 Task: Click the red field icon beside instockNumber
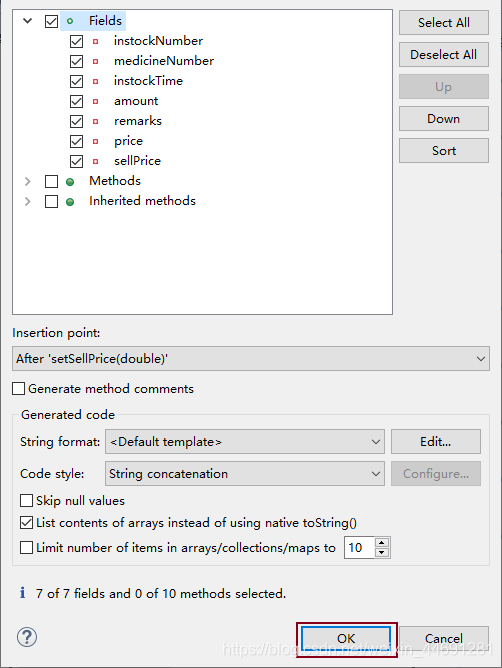pos(95,41)
